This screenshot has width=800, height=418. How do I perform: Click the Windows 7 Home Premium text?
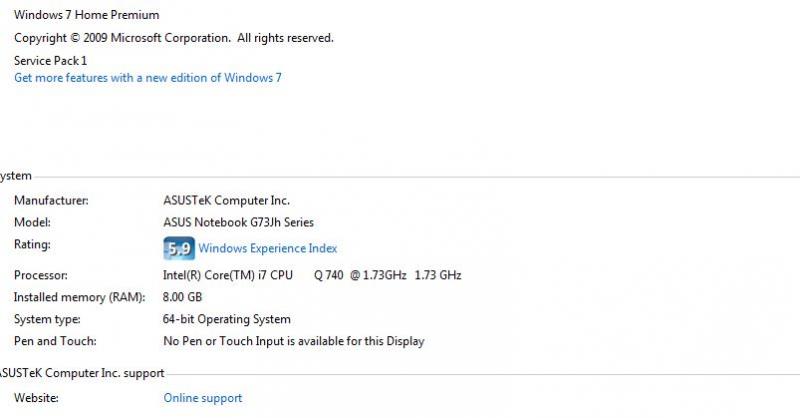tap(86, 16)
